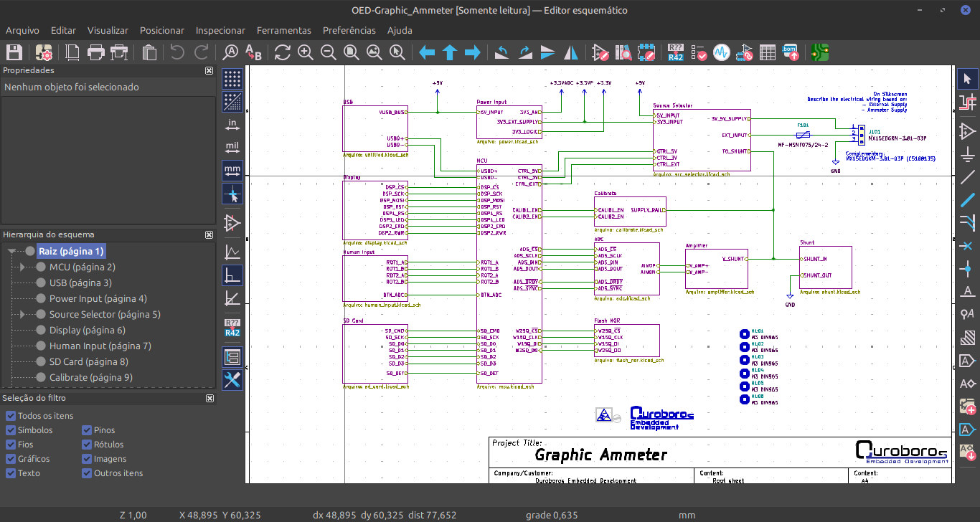Click the Refresh view icon
This screenshot has width=980, height=522.
(x=282, y=52)
